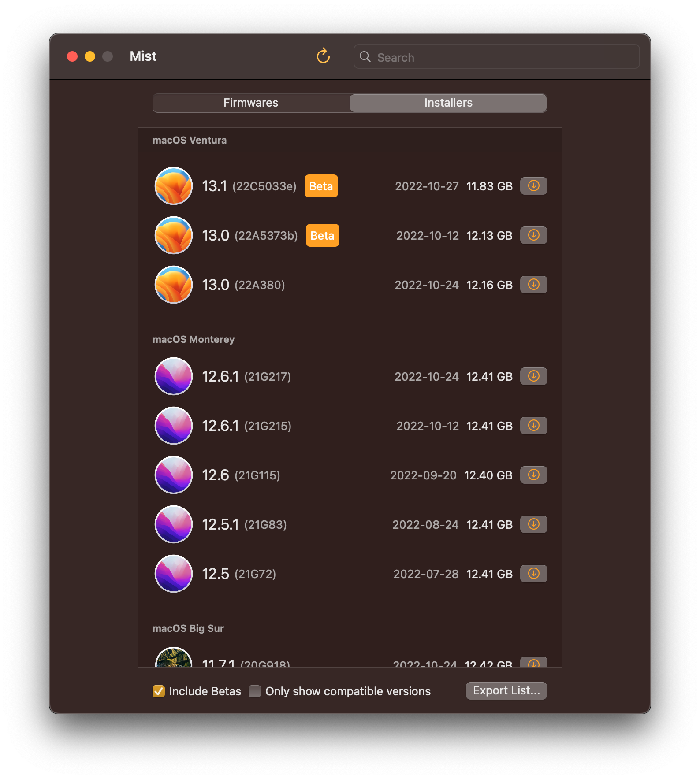Open the Export List dialog

point(506,690)
